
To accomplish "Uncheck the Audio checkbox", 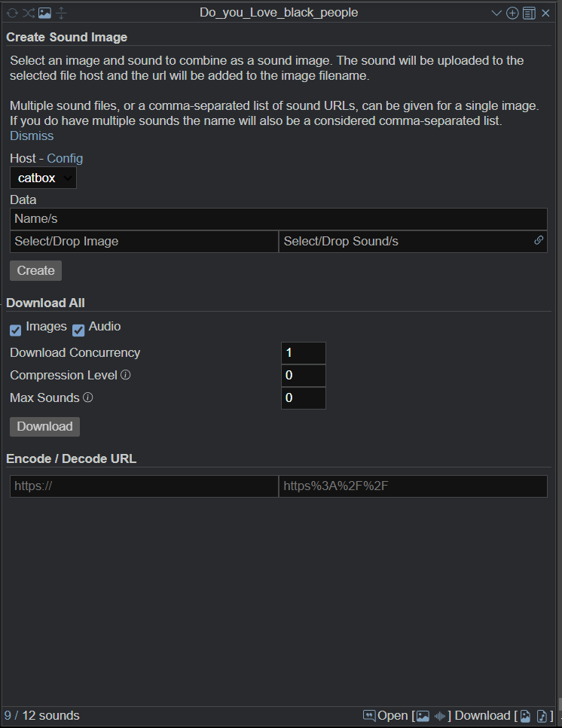I will tap(78, 330).
